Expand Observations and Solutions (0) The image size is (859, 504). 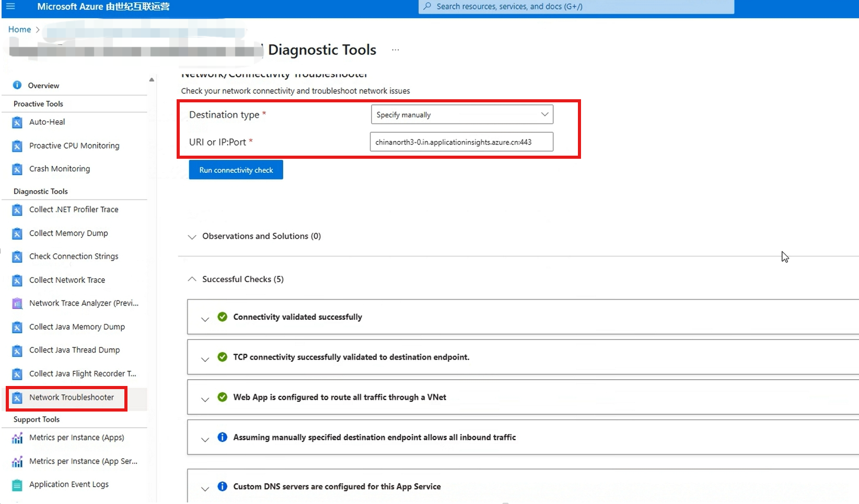point(192,237)
